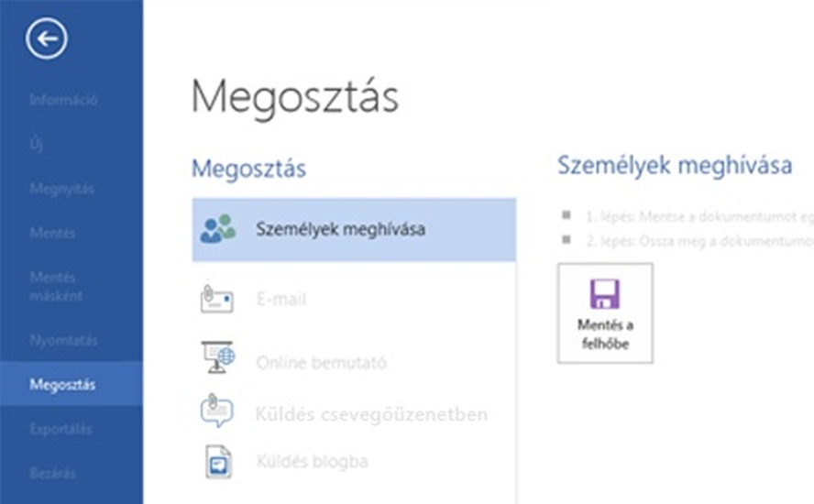
Task: Open the Megnyitás page
Action: pos(62,189)
